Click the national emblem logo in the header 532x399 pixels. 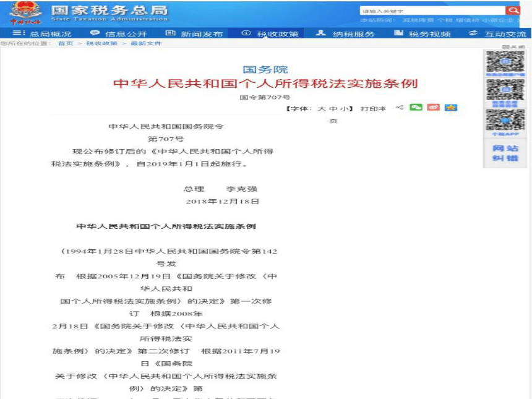(x=25, y=13)
